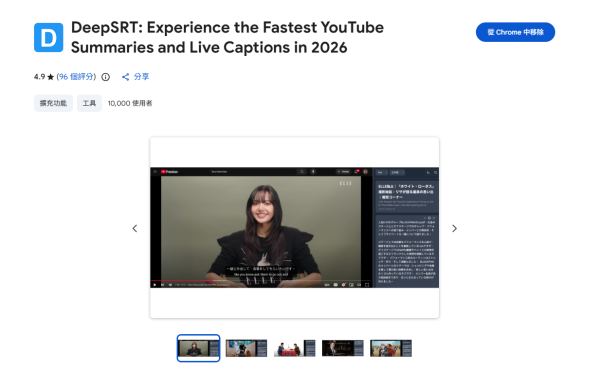This screenshot has width=600, height=375.
Task: Click the blue DeepSRT "D" logo icon
Action: [49, 38]
